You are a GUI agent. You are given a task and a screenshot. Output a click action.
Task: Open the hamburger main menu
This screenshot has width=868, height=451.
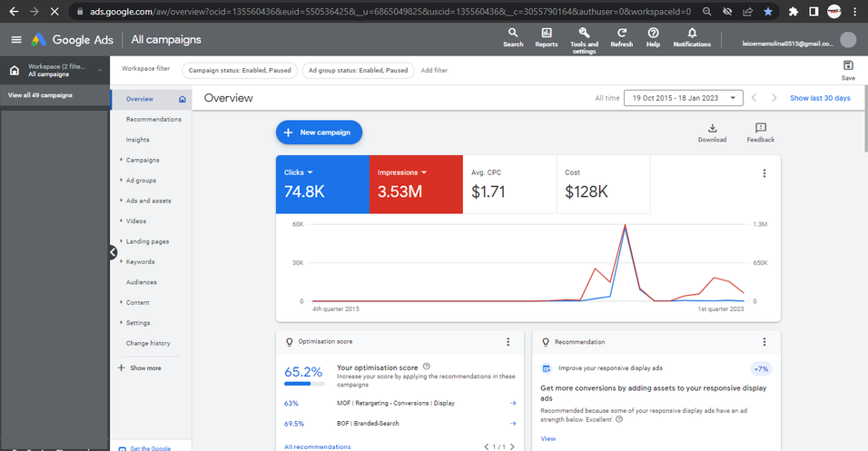click(16, 40)
